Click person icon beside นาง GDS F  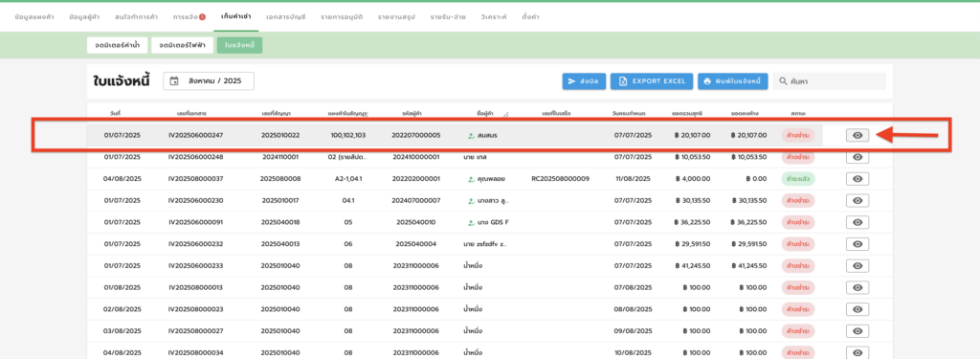471,223
